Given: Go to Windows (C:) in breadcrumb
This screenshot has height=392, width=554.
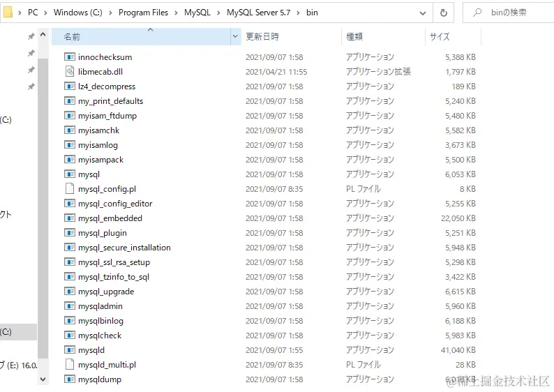Looking at the screenshot, I should (77, 13).
